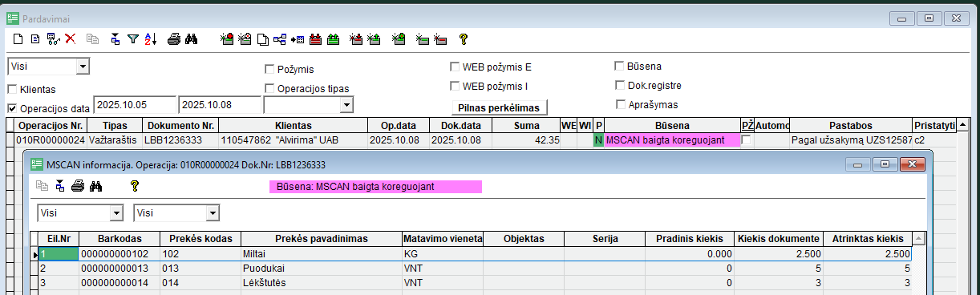The image size is (980, 295).
Task: Enable the Klientas filter checkbox
Action: [12, 89]
